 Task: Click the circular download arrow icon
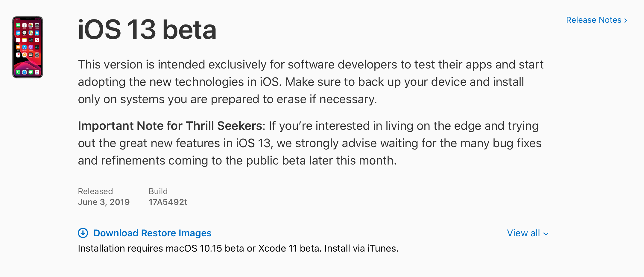click(x=83, y=233)
